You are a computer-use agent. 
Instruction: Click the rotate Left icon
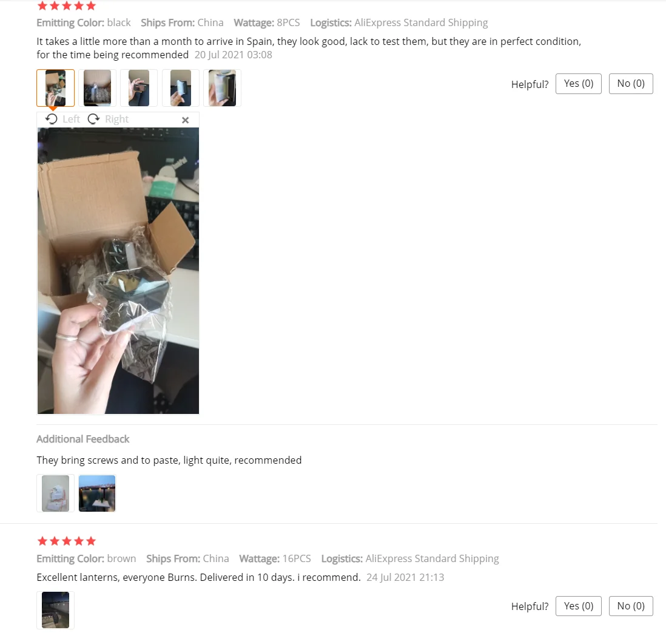tap(52, 119)
